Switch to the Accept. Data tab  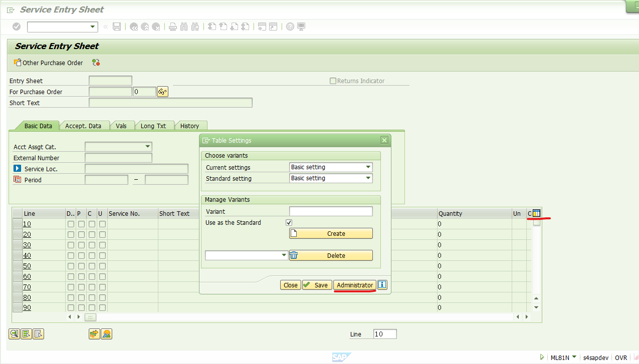[84, 125]
